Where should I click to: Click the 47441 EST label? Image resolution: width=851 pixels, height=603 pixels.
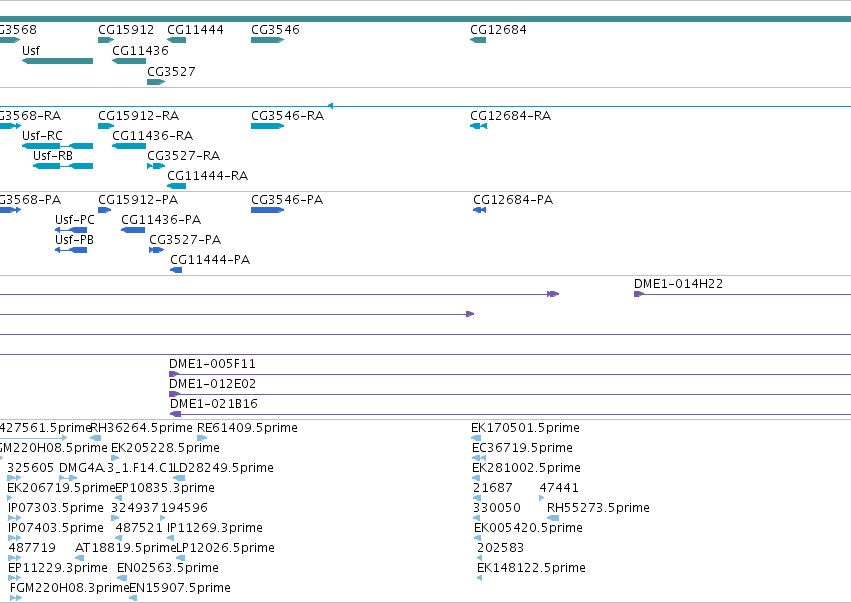[559, 488]
